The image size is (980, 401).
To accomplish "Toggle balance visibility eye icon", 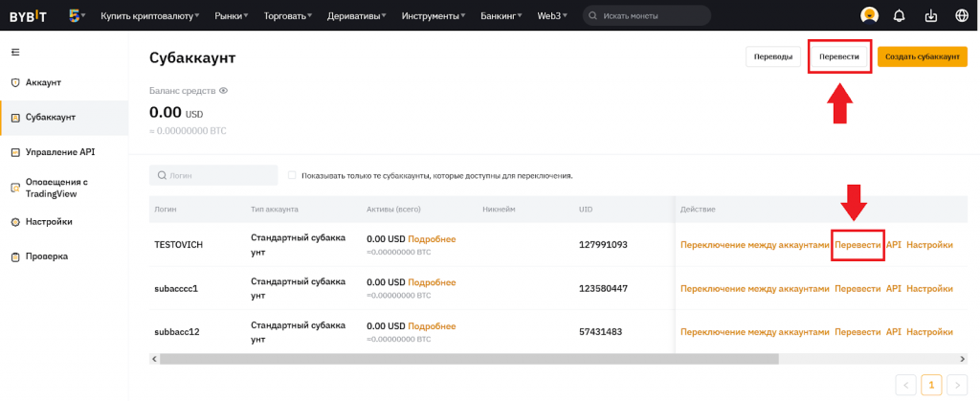I will 224,90.
